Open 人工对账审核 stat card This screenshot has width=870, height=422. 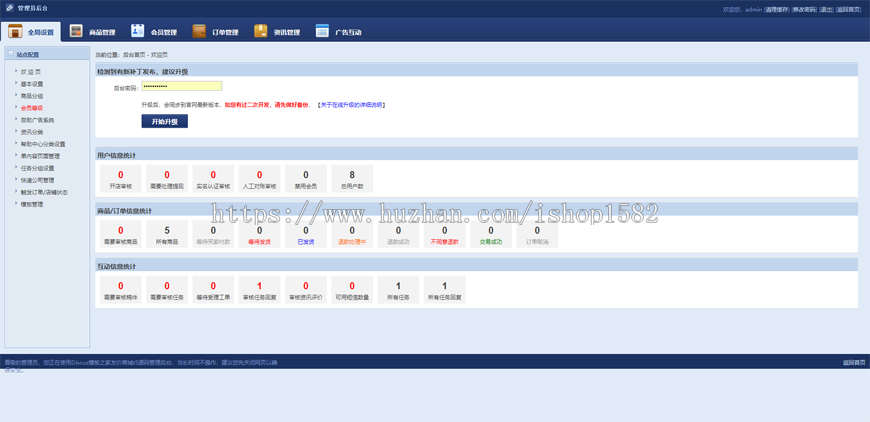tap(260, 179)
